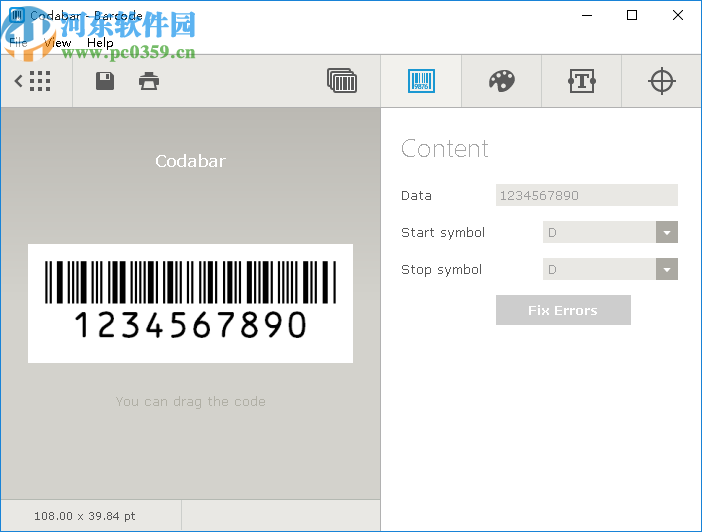Click the Data label
Viewport: 702px width, 532px height.
point(416,196)
